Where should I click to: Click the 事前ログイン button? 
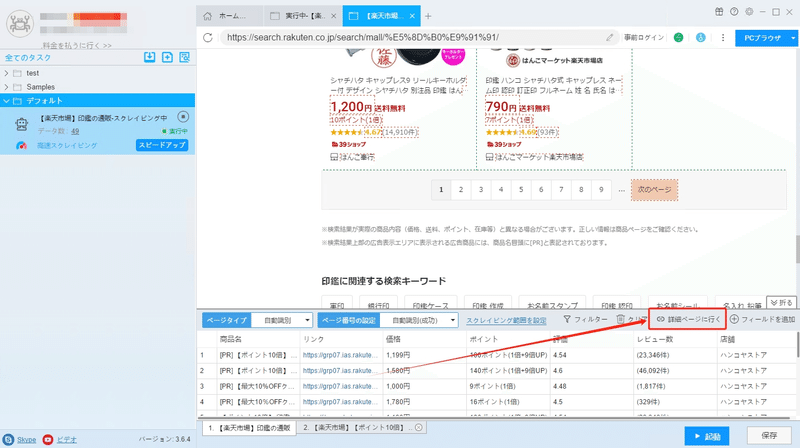coord(644,38)
